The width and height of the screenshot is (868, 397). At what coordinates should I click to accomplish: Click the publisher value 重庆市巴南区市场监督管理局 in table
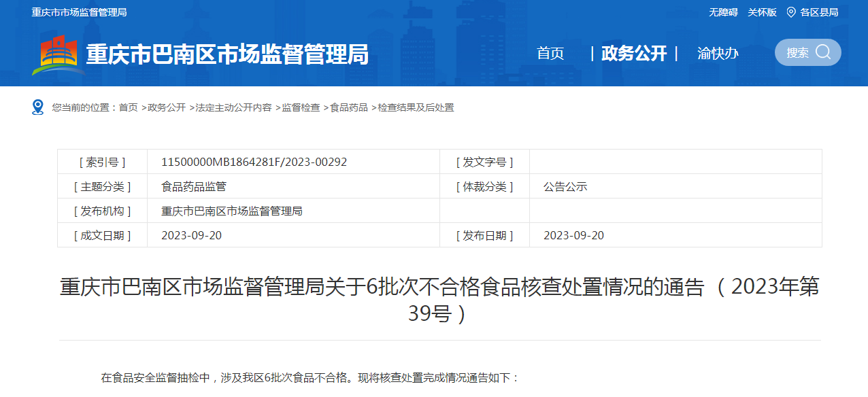tap(232, 211)
